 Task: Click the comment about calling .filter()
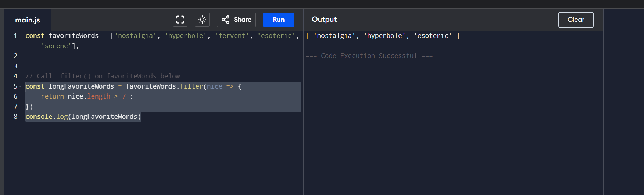[x=103, y=76]
